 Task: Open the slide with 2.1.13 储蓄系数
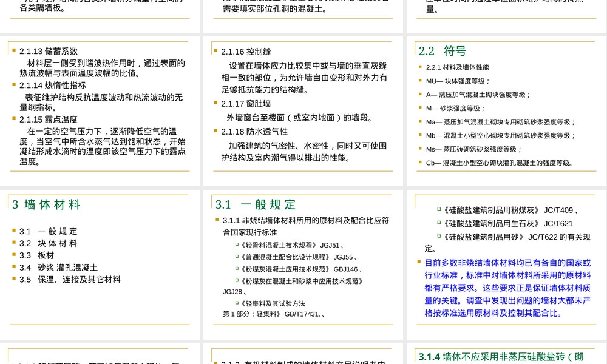100,111
